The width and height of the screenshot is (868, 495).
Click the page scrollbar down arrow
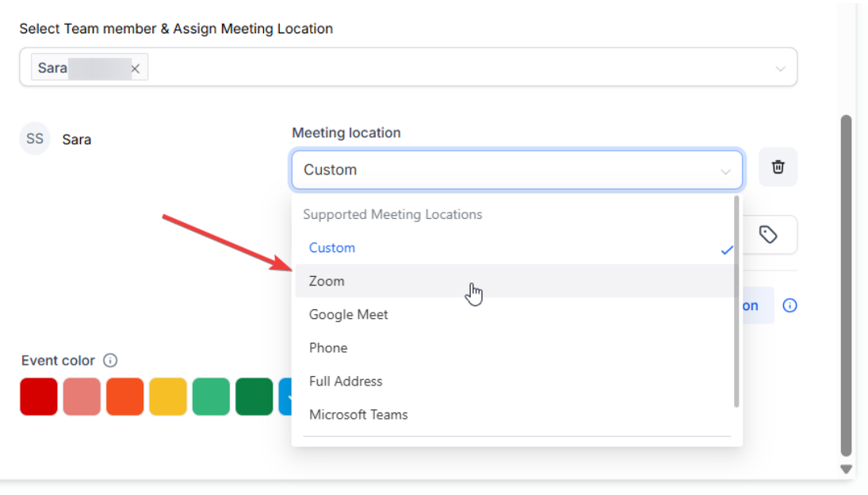tap(846, 469)
